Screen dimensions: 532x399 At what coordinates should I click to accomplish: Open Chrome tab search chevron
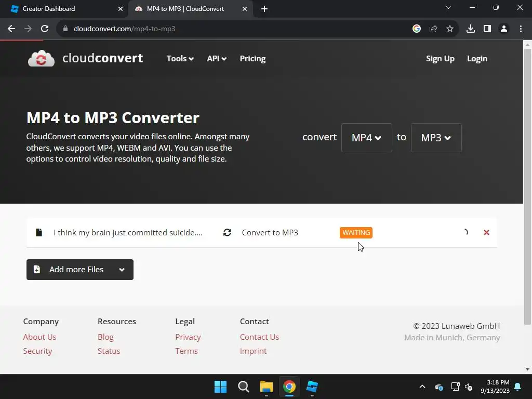448,7
